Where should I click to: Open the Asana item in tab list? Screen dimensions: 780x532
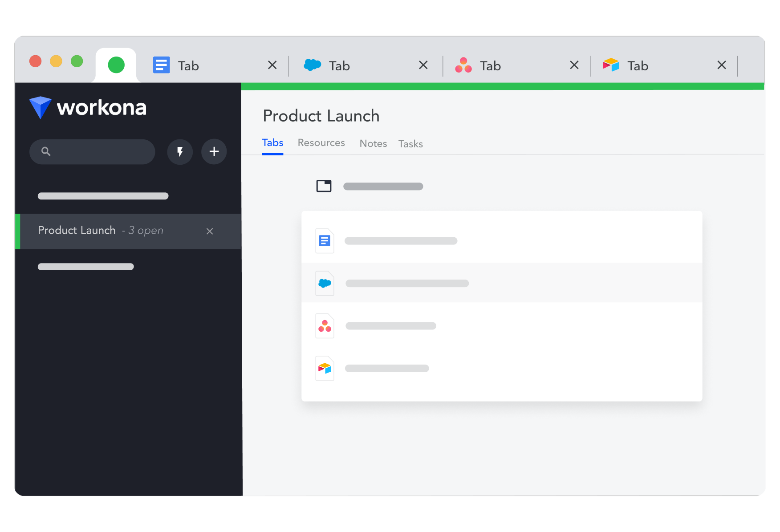tap(502, 326)
